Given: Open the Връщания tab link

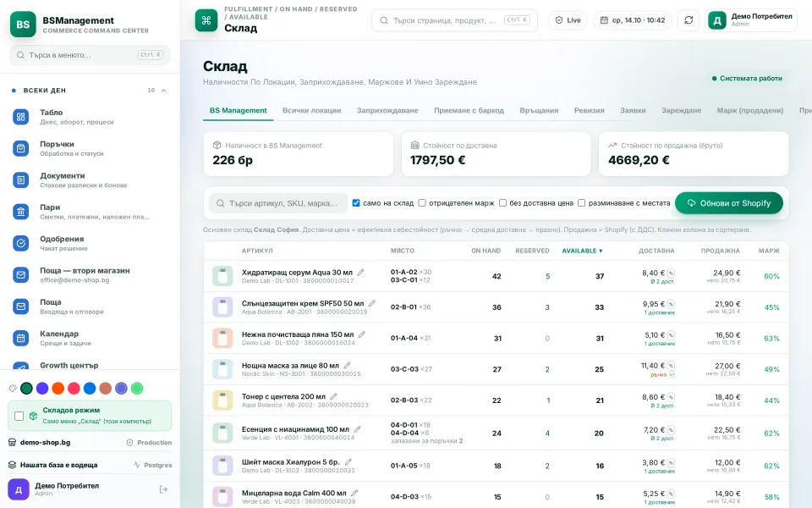Looking at the screenshot, I should pyautogui.click(x=539, y=110).
